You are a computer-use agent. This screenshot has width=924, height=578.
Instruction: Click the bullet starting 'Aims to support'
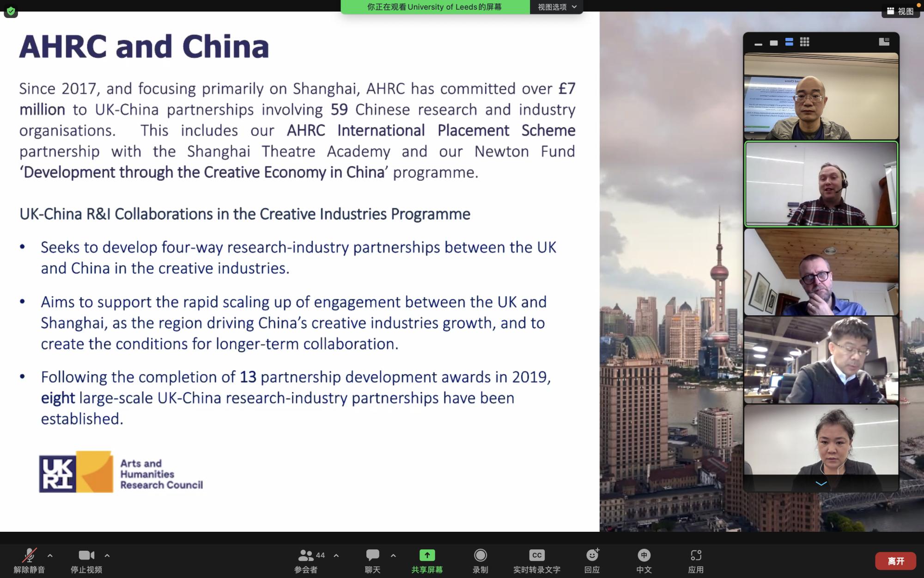293,323
